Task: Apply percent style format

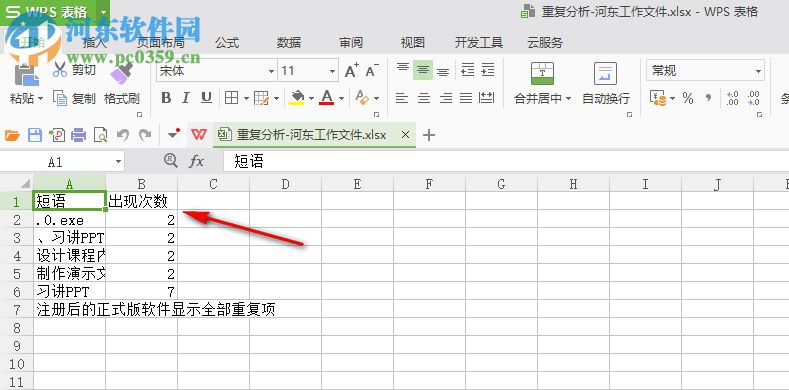Action: pyautogui.click(x=688, y=98)
